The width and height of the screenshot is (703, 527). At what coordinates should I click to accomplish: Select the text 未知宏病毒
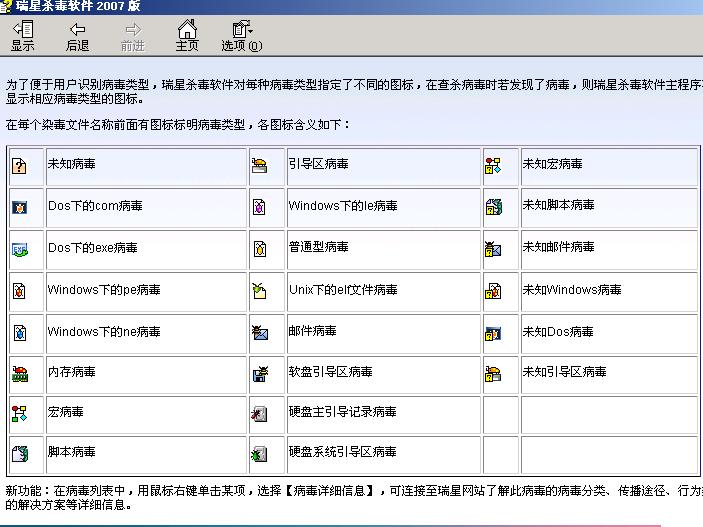coord(553,164)
